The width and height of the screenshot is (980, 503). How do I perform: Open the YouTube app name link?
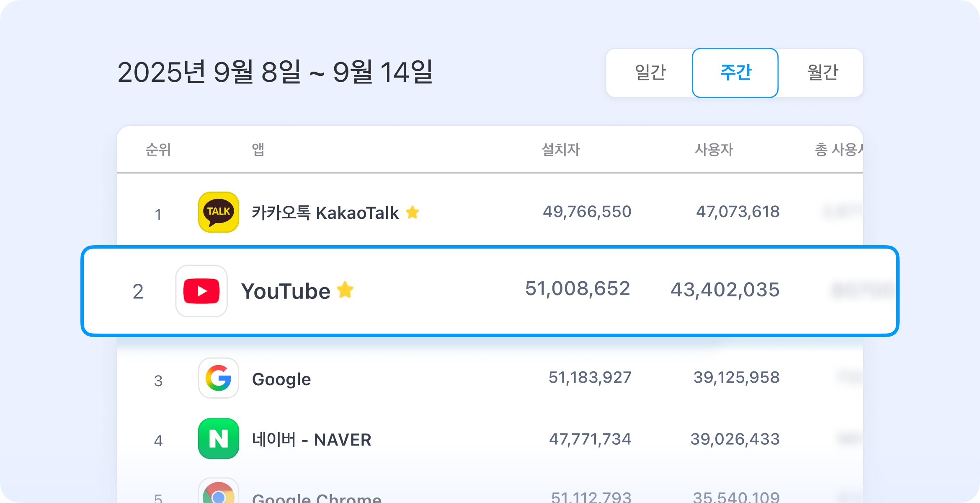(286, 291)
